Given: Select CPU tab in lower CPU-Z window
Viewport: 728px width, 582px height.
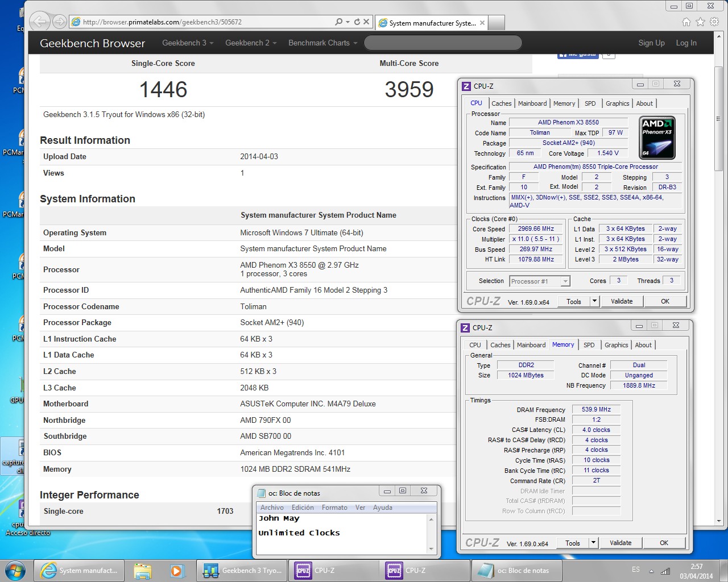Looking at the screenshot, I should coord(475,345).
